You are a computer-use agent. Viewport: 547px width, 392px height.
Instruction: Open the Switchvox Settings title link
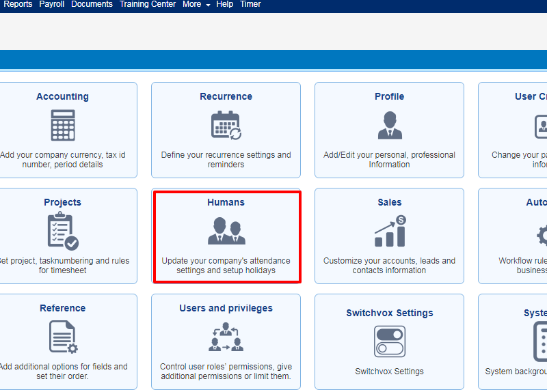coord(390,313)
